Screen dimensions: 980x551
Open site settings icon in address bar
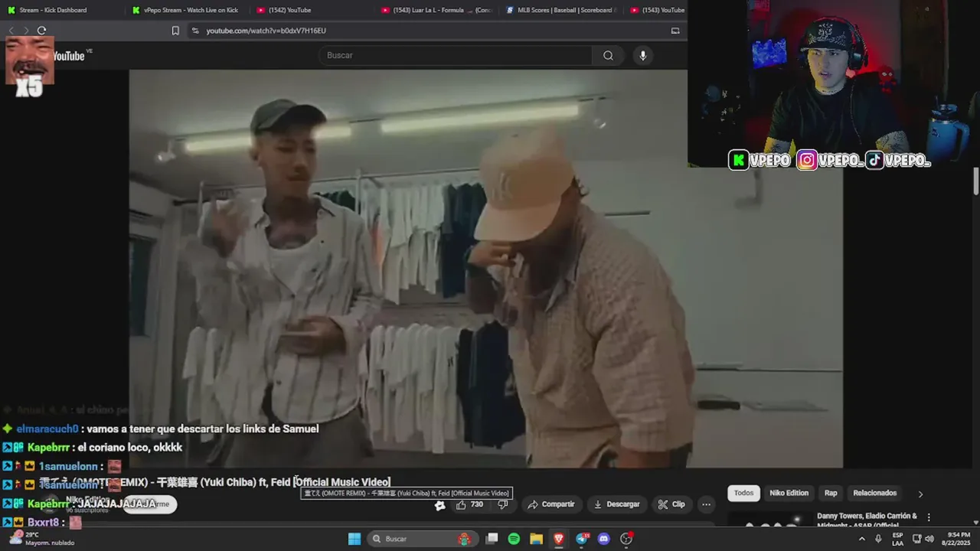click(x=195, y=31)
